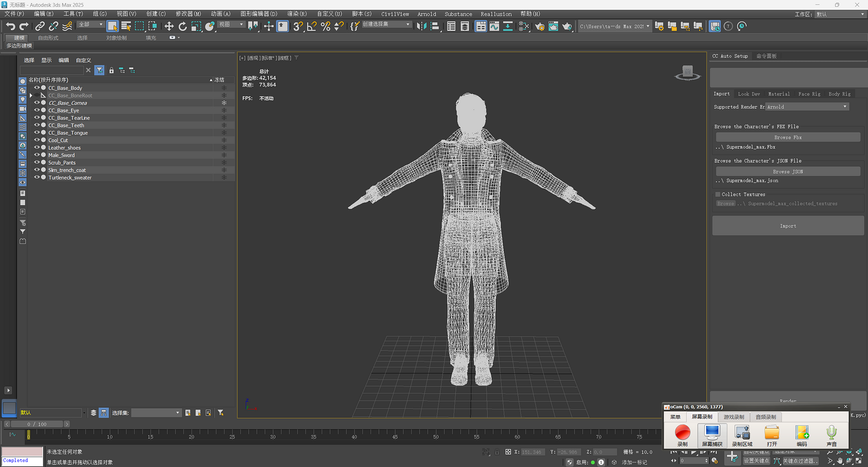Screen dimensions: 868x467
Task: Click the Undo arrow icon
Action: tap(10, 26)
